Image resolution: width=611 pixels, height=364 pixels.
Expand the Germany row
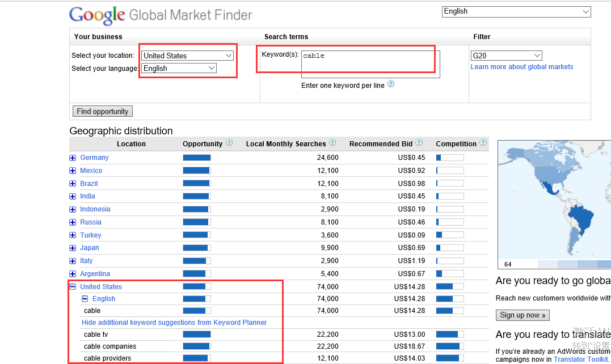pos(73,158)
